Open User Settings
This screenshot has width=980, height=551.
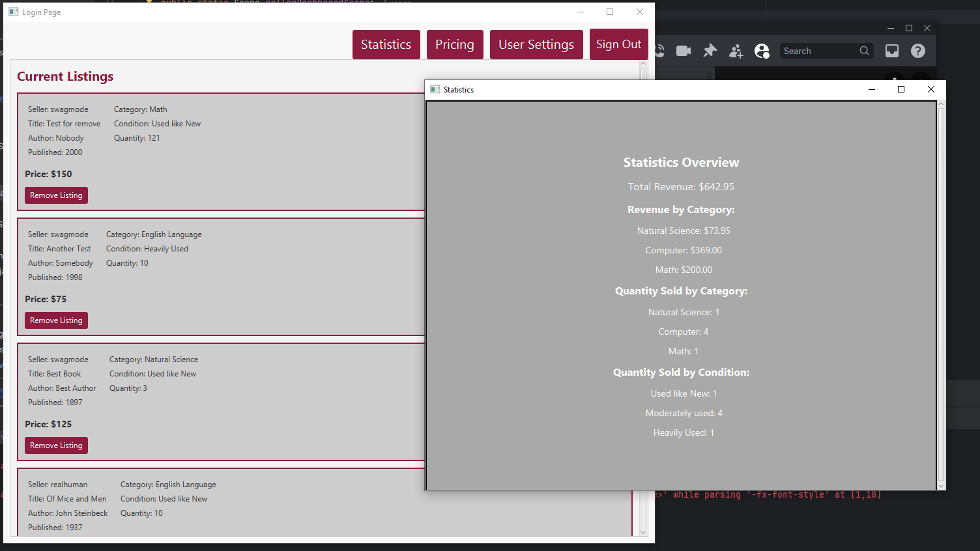coord(536,44)
